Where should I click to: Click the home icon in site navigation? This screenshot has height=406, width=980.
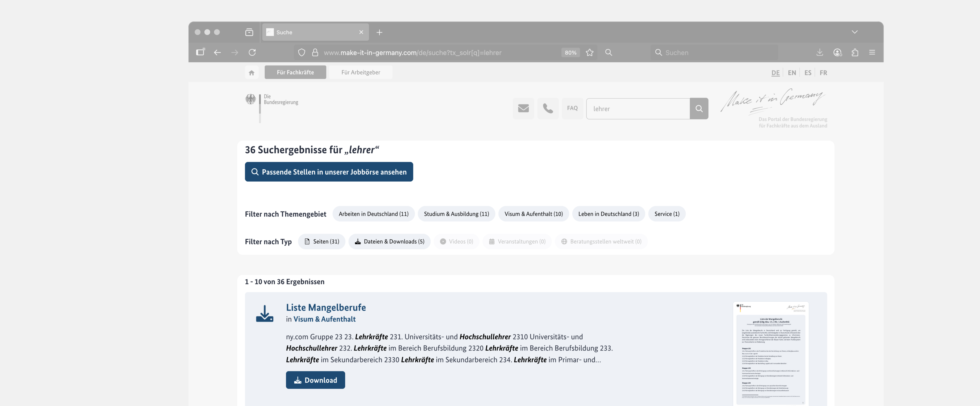(251, 72)
